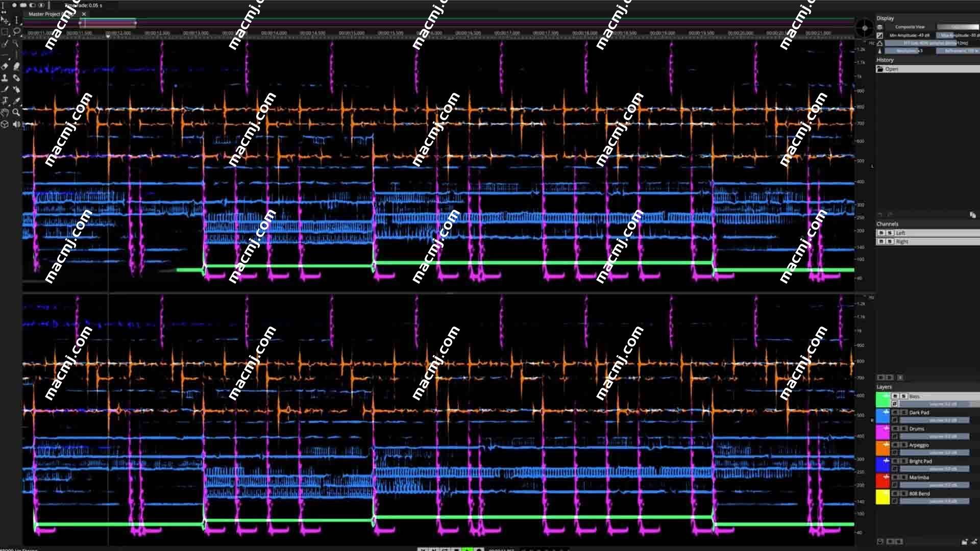Add a new layer group button
This screenshot has height=551, width=980.
point(965,542)
